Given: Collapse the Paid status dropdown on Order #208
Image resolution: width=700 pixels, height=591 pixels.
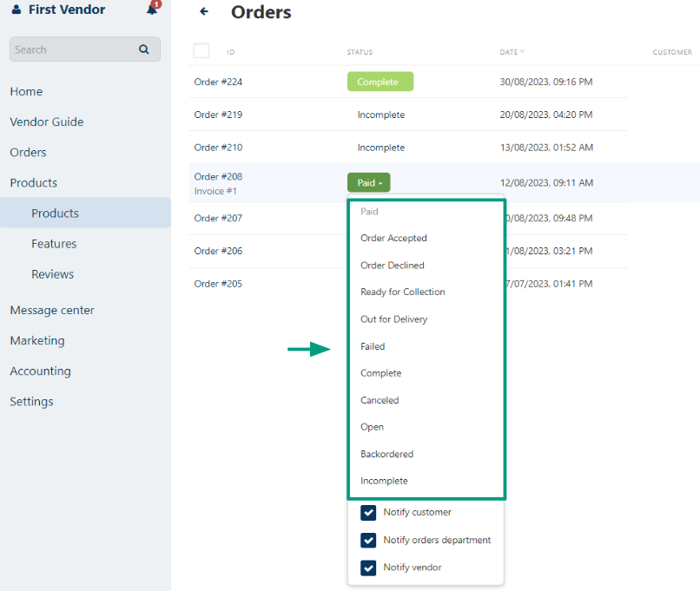Looking at the screenshot, I should [369, 183].
